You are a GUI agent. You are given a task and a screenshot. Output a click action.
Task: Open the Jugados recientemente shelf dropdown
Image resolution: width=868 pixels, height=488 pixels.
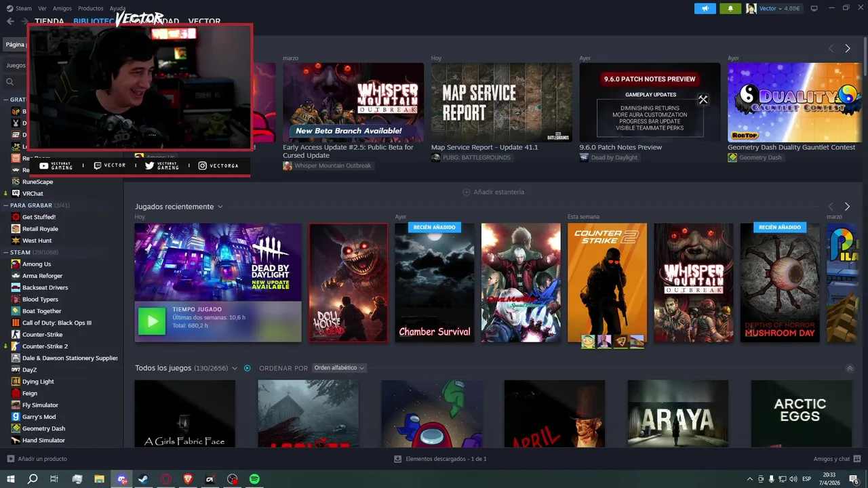pyautogui.click(x=220, y=207)
